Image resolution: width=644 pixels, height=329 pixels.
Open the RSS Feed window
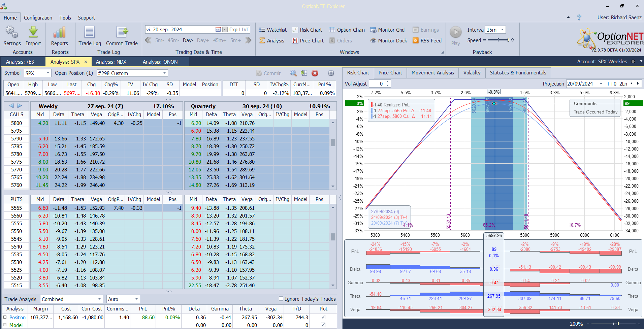[x=427, y=40]
